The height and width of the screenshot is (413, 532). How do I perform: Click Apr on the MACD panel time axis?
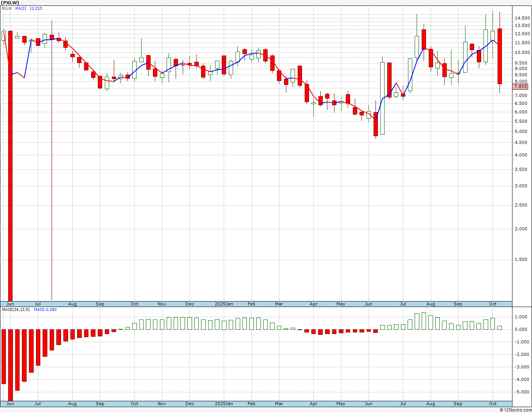[x=313, y=404]
